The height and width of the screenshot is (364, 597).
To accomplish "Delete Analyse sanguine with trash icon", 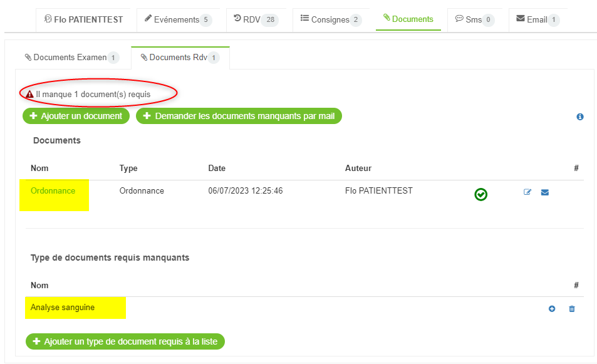I will click(x=572, y=309).
